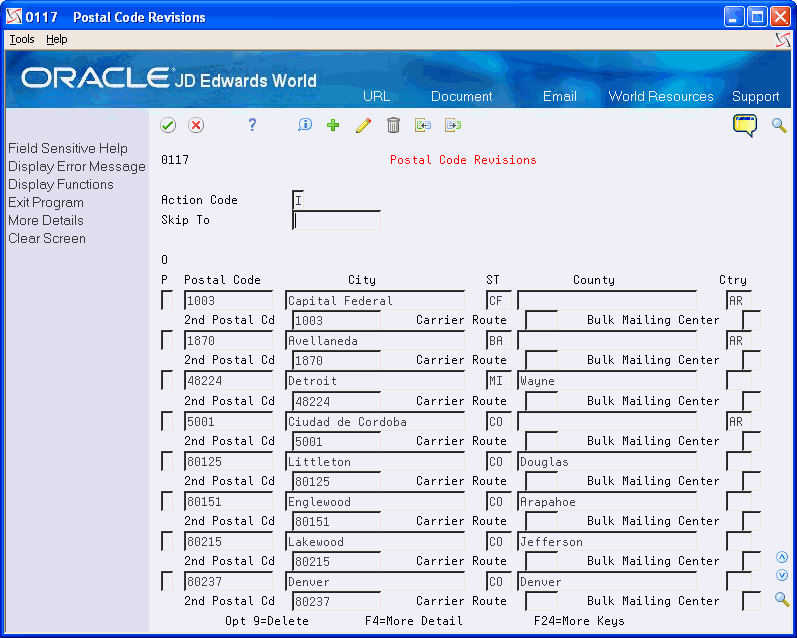This screenshot has width=797, height=638.
Task: Click the Ctry field in Capital Federal row
Action: [739, 300]
